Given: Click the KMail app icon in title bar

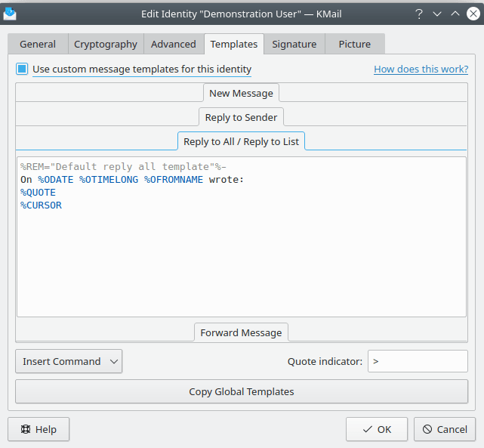Looking at the screenshot, I should (11, 14).
